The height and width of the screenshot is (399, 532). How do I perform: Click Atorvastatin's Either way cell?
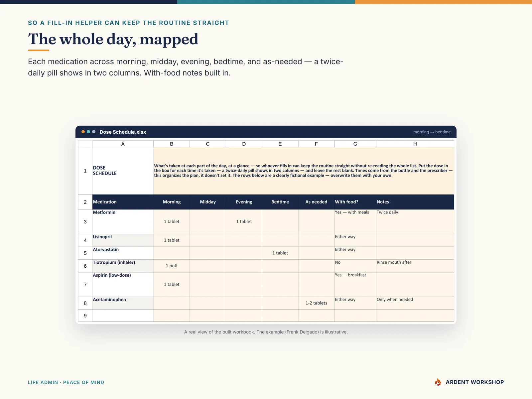tap(355, 253)
